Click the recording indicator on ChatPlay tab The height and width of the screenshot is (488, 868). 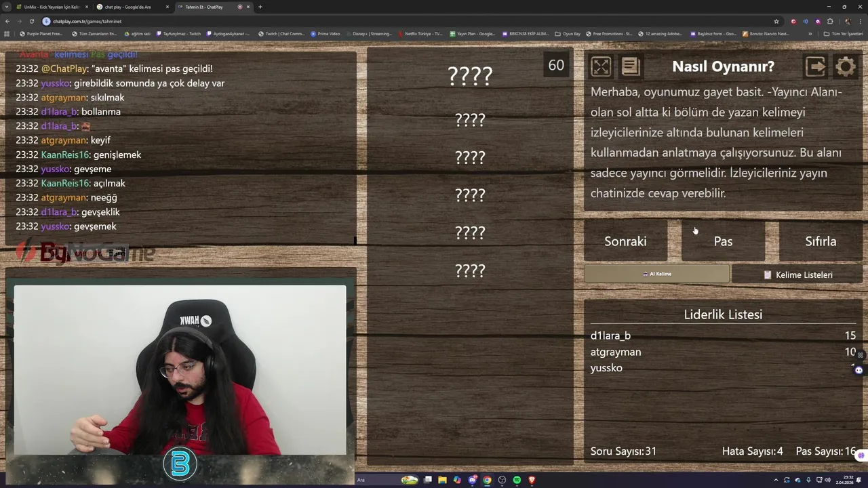coord(240,7)
